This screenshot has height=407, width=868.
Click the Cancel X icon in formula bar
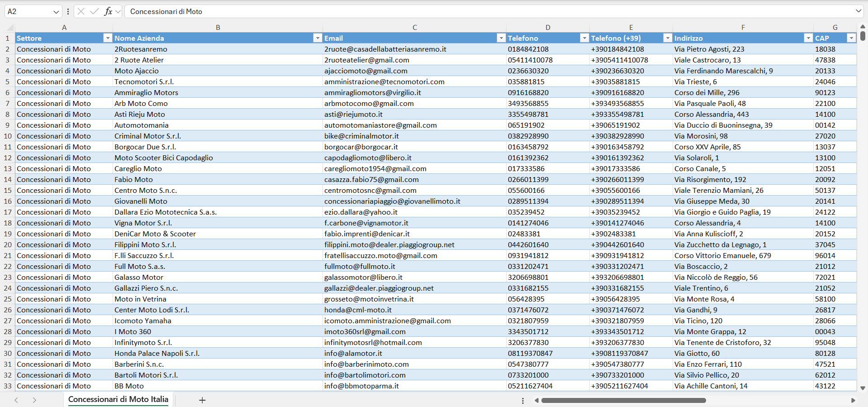tap(81, 11)
